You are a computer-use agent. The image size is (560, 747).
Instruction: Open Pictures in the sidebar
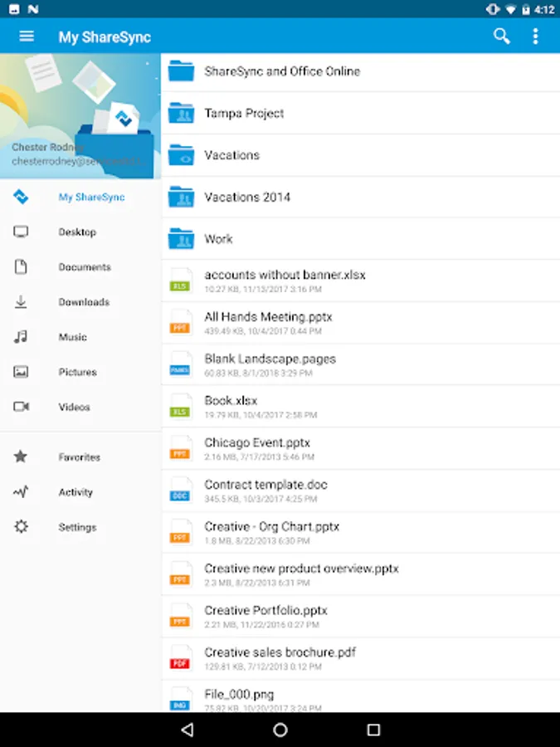(80, 372)
